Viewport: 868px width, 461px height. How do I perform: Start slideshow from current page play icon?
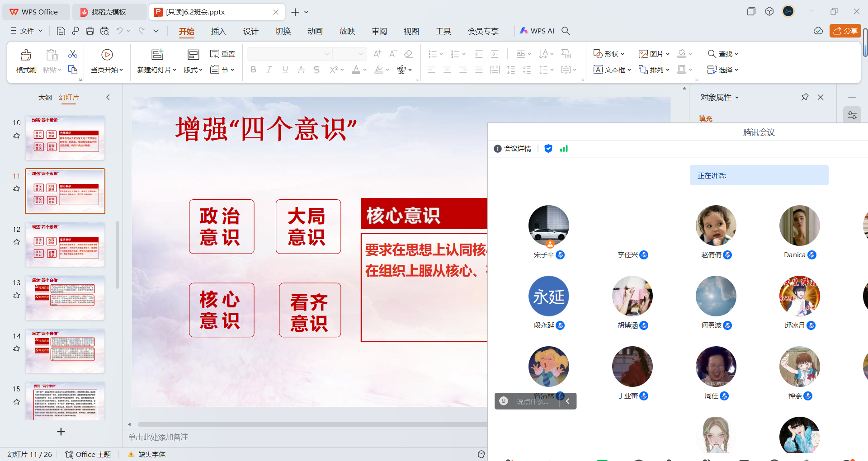107,55
